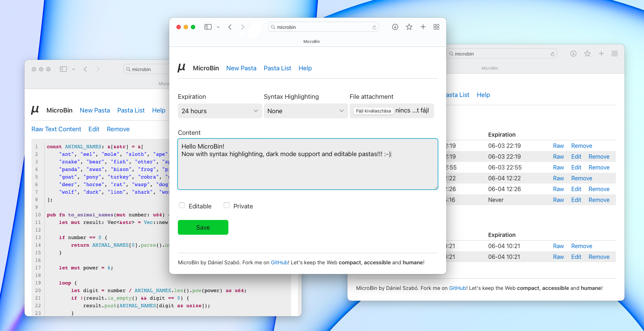644x331 pixels.
Task: Open downloads icon in front window toolbar
Action: coord(395,27)
